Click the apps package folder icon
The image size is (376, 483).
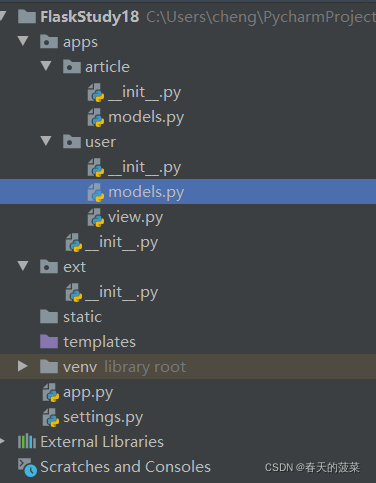[x=49, y=42]
